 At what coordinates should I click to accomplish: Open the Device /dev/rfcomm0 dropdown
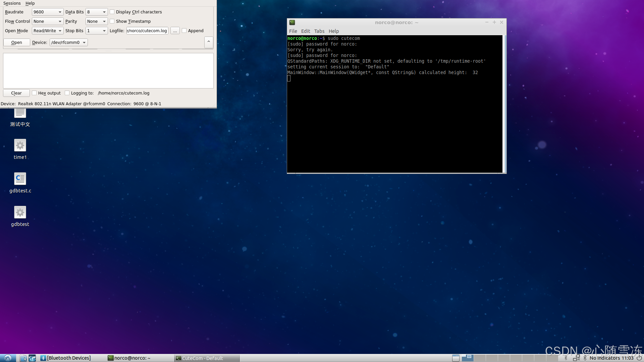coord(68,42)
